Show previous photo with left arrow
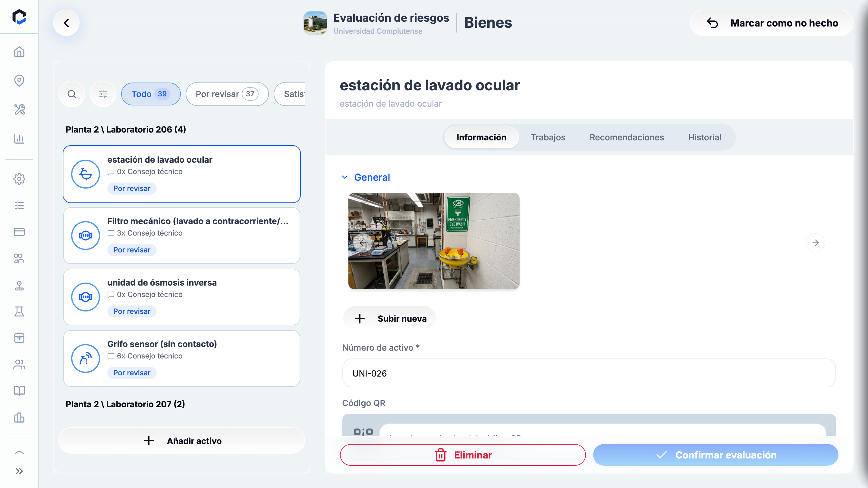868x488 pixels. coord(363,242)
